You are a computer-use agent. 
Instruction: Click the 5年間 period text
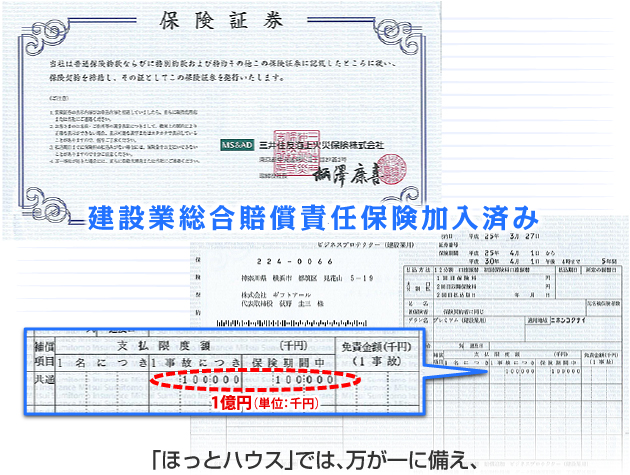608,261
